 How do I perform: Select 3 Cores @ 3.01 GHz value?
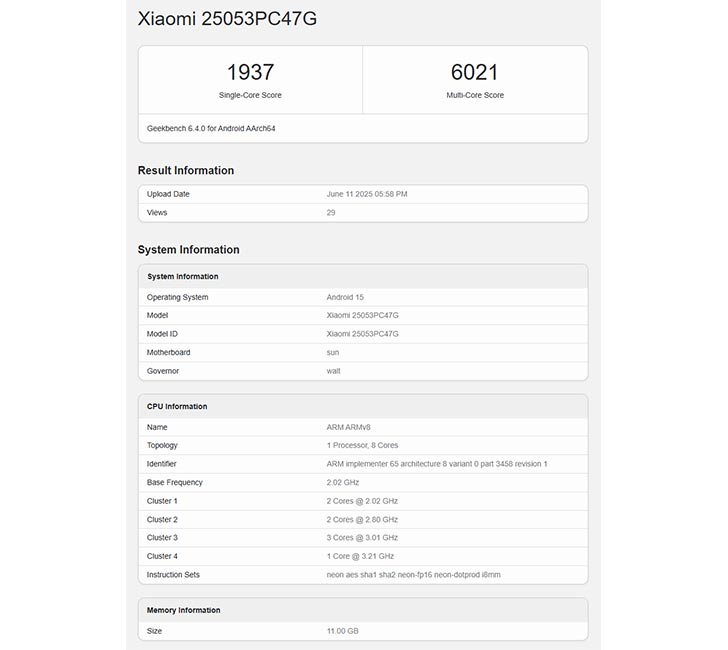(362, 538)
